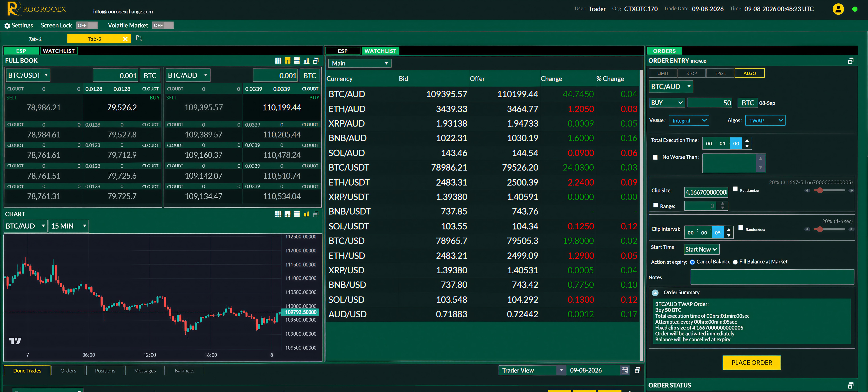The height and width of the screenshot is (392, 868).
Task: Open Settings via the gear icon
Action: [x=7, y=26]
